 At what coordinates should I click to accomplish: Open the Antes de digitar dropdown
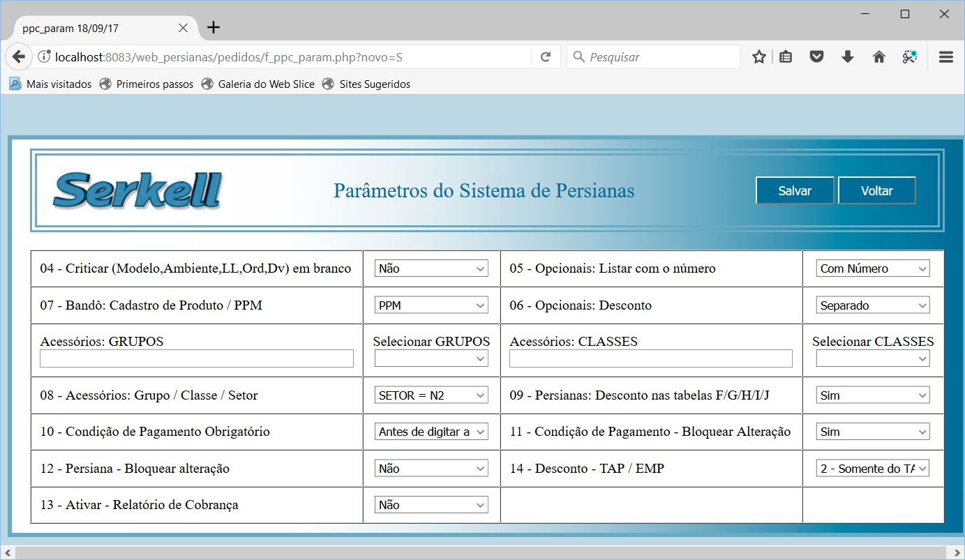(x=431, y=432)
